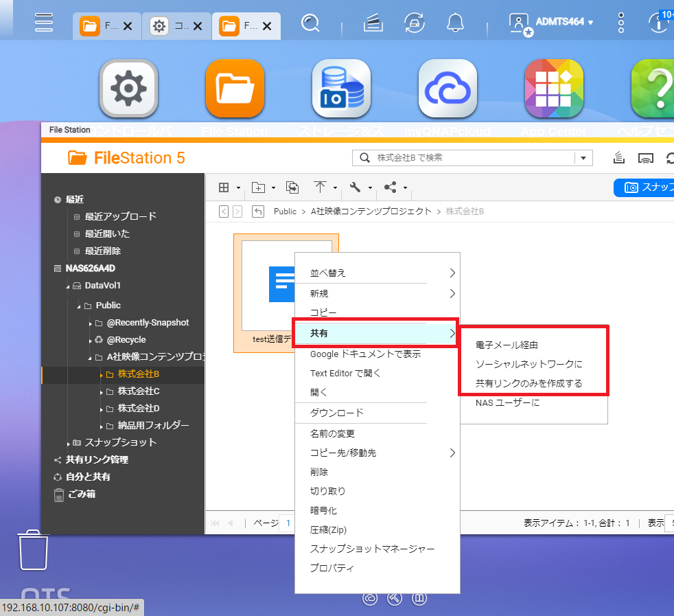Open the File Station background task icon
Screen dimensions: 674x616
coord(618,158)
